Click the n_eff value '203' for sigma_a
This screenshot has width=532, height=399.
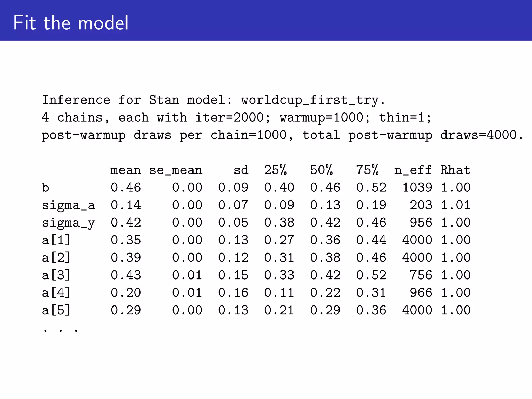421,205
